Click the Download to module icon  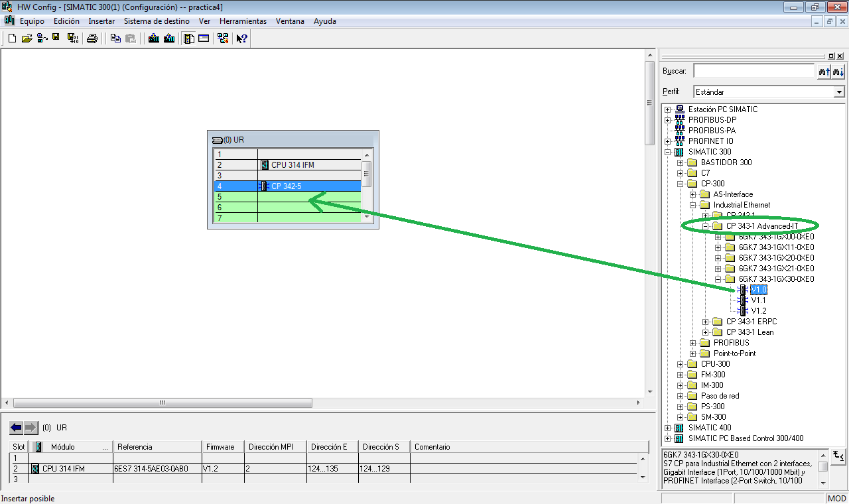(154, 38)
